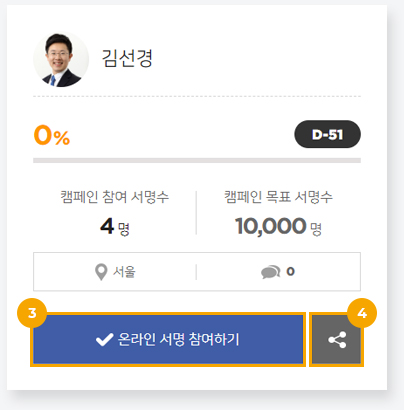The image size is (404, 410).
Task: Click the 온라인 서명 참여하기 button
Action: coord(168,340)
